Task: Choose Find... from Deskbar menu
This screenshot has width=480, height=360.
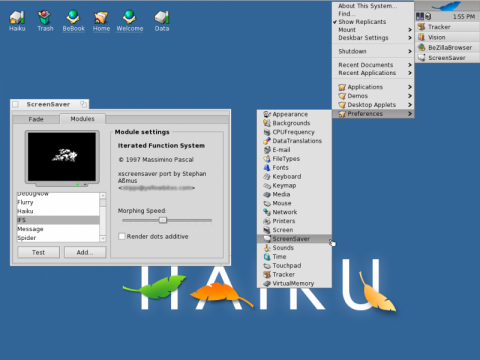Action: click(373, 14)
